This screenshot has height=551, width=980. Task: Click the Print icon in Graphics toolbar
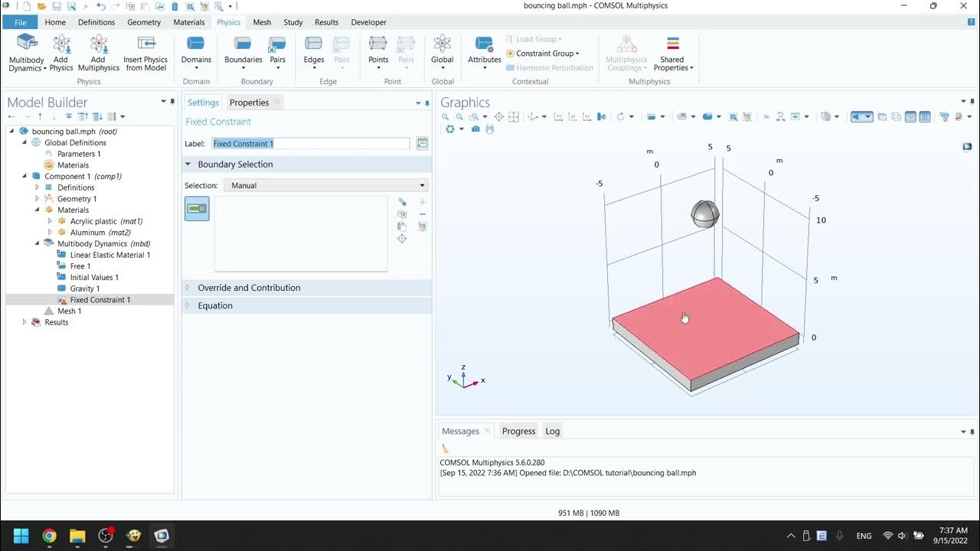point(489,129)
